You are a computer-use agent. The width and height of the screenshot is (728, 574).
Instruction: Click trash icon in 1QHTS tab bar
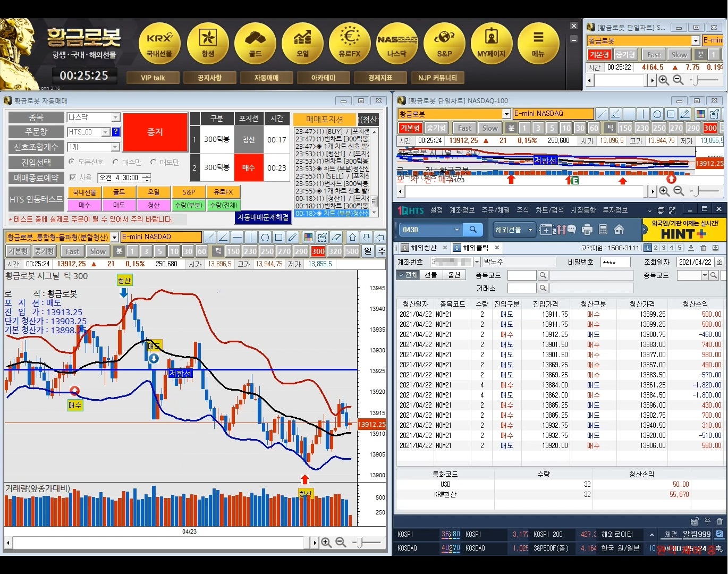pos(703,248)
